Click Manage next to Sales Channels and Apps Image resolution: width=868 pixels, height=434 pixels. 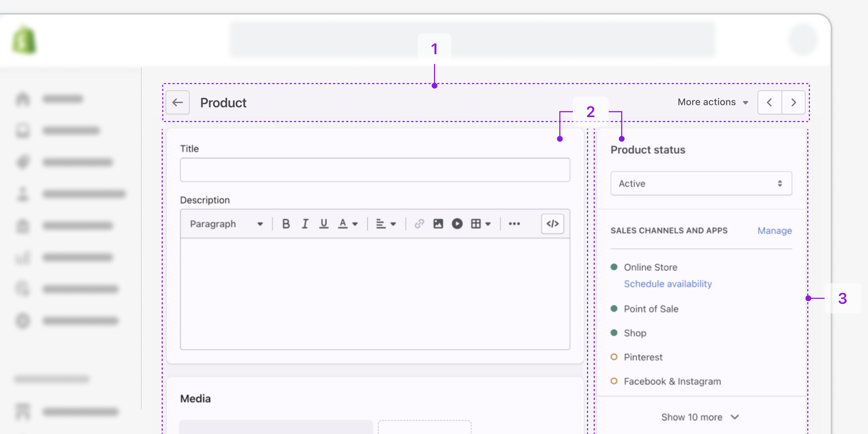tap(775, 231)
